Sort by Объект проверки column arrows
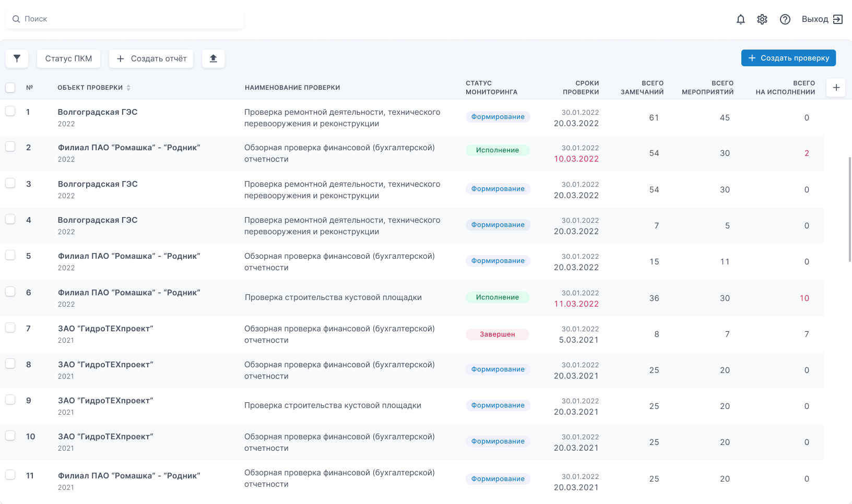This screenshot has height=504, width=852. (x=128, y=88)
